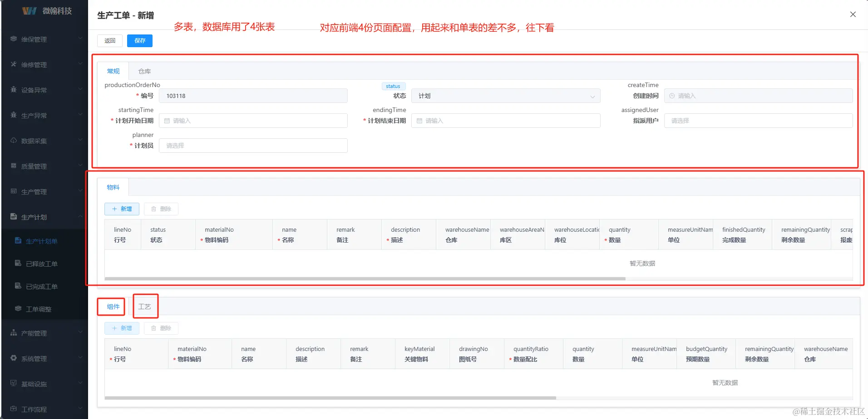Open the calendar icon in 计划开始日期
Viewport: 868px width, 419px height.
click(x=167, y=121)
